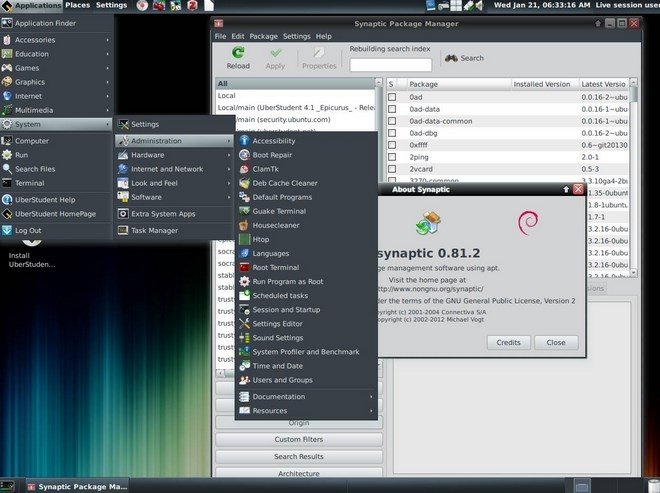Open Scheduled tasks
Screen dimensions: 660x493
(x=306, y=296)
